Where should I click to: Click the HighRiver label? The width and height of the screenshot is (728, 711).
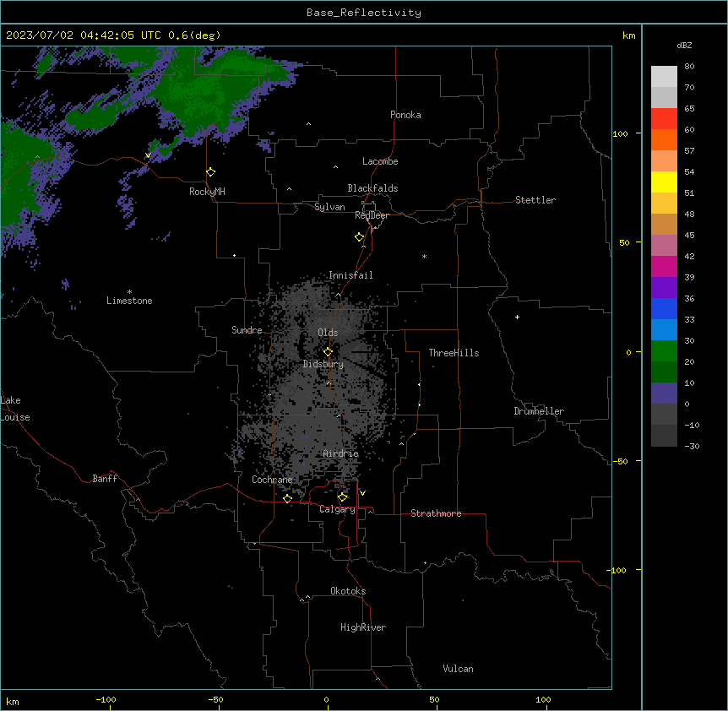(363, 627)
